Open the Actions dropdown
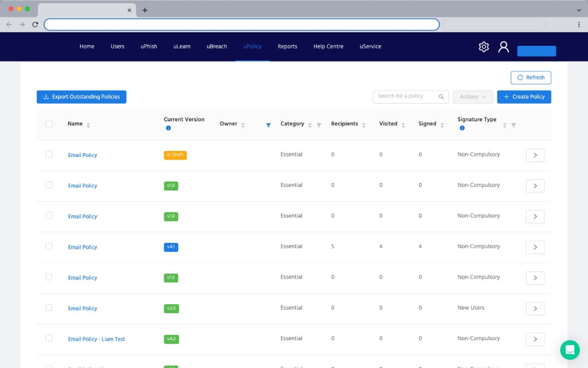This screenshot has height=368, width=588. tap(473, 96)
